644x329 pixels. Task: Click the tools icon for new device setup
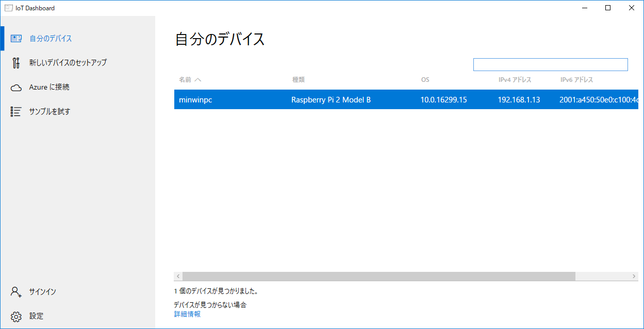16,63
